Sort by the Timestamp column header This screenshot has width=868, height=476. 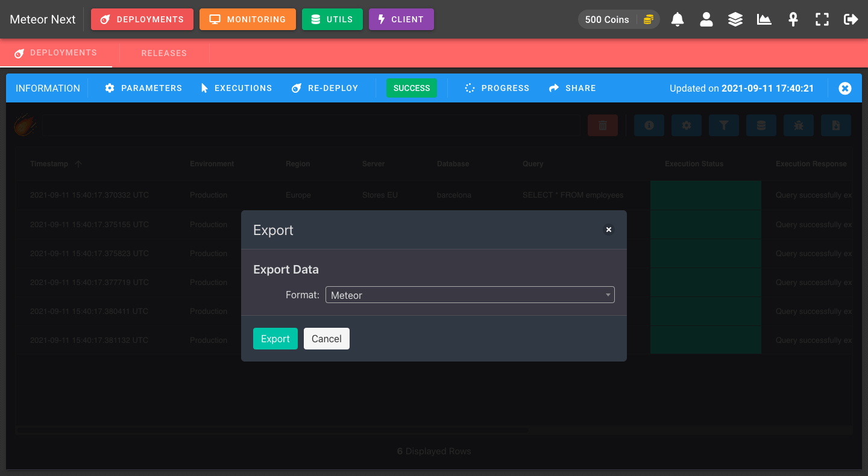[x=49, y=164]
